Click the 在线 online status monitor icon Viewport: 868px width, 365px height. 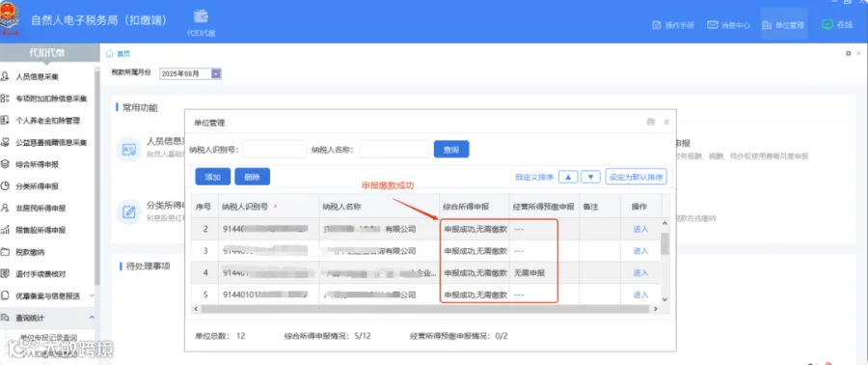coord(827,24)
